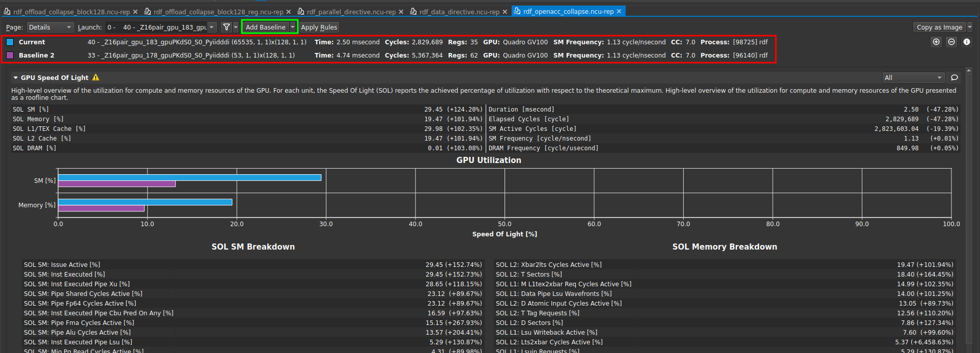Close the rdf_parallel_directive.ncu-rep tab
Screen dimensions: 980x353
point(401,12)
